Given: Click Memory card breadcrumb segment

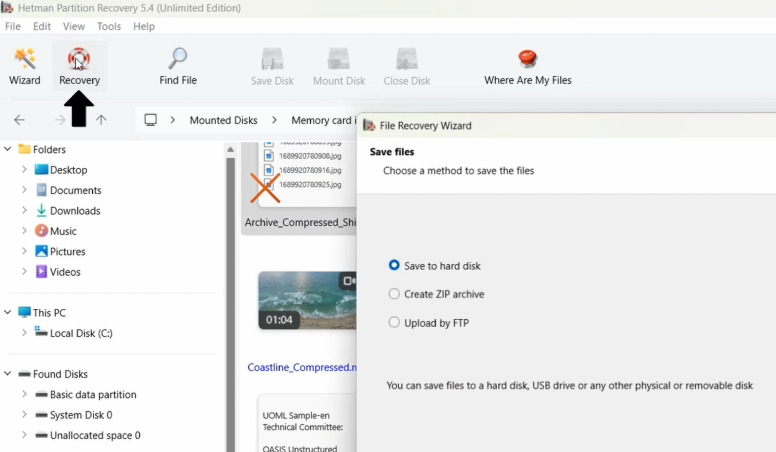Looking at the screenshot, I should pyautogui.click(x=323, y=120).
